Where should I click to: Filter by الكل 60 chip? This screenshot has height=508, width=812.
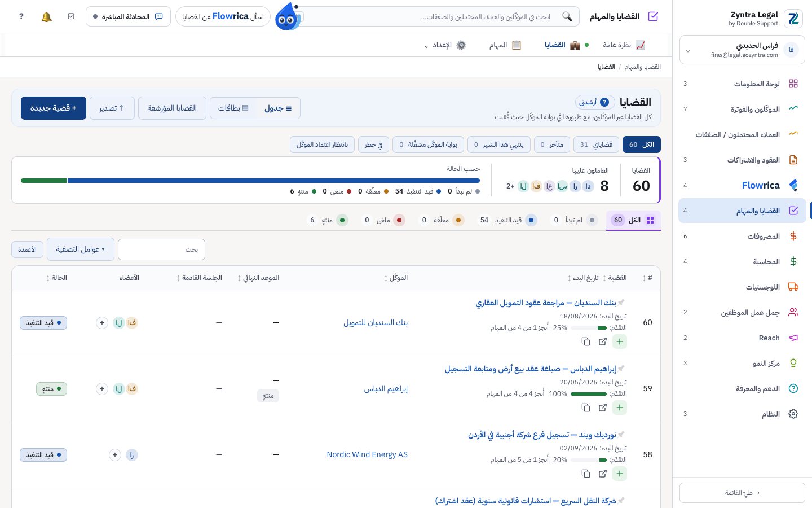(x=642, y=144)
